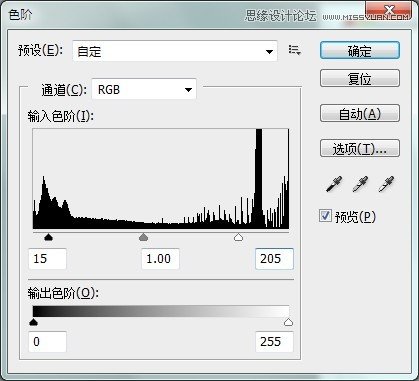Screen dimensions: 419x381
Task: Focus the output highlight field showing 255
Action: click(274, 342)
